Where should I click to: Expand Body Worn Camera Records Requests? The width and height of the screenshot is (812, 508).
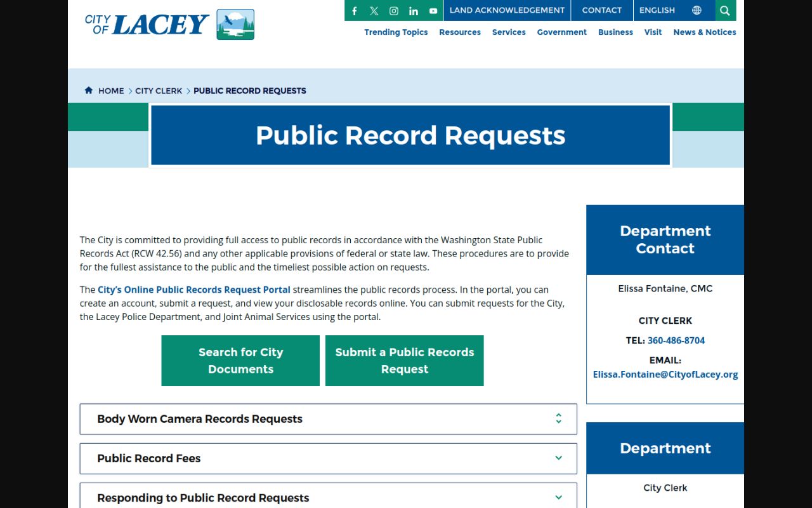coord(328,419)
